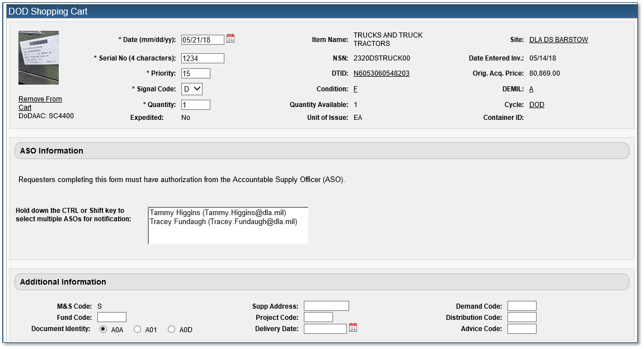Click into the Serial No field
This screenshot has width=644, height=349.
click(203, 58)
